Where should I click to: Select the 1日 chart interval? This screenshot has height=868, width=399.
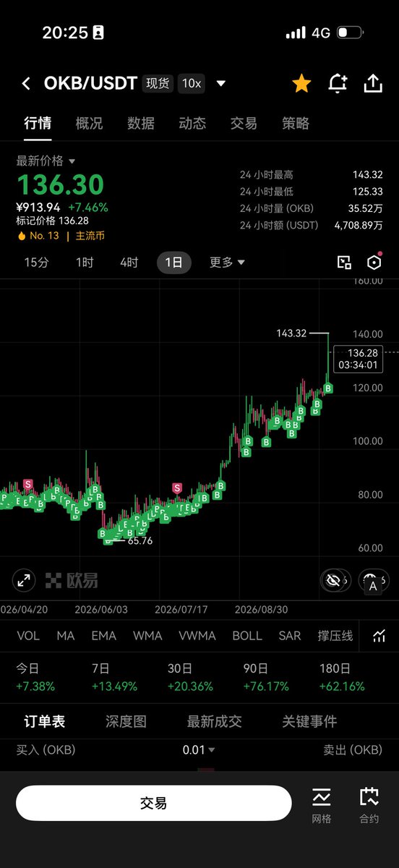[x=174, y=263]
